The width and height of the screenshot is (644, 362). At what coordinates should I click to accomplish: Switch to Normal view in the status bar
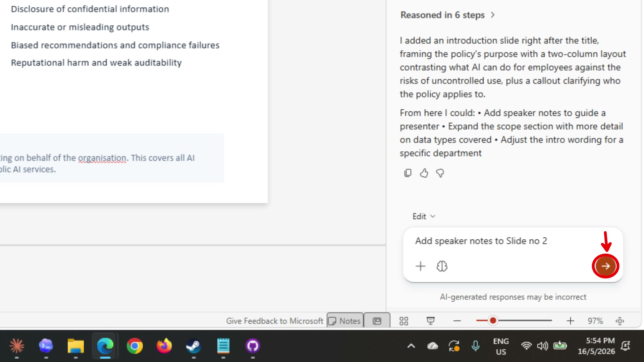tap(377, 321)
